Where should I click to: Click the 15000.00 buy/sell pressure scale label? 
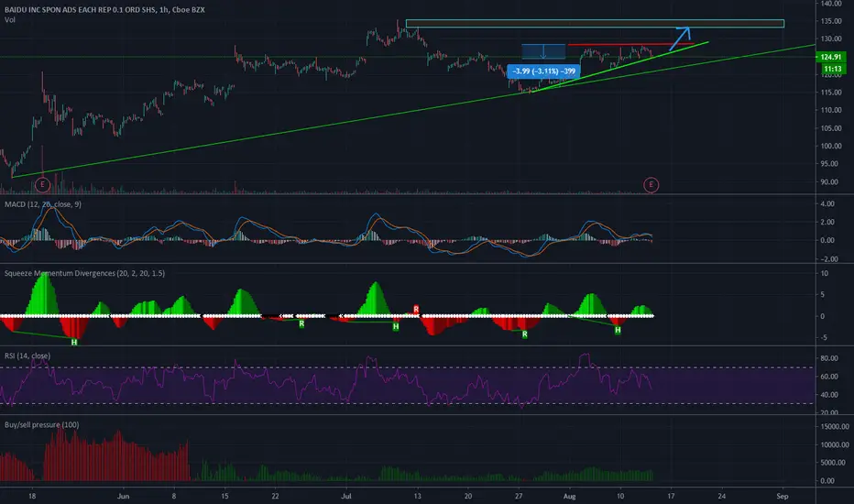pos(835,426)
